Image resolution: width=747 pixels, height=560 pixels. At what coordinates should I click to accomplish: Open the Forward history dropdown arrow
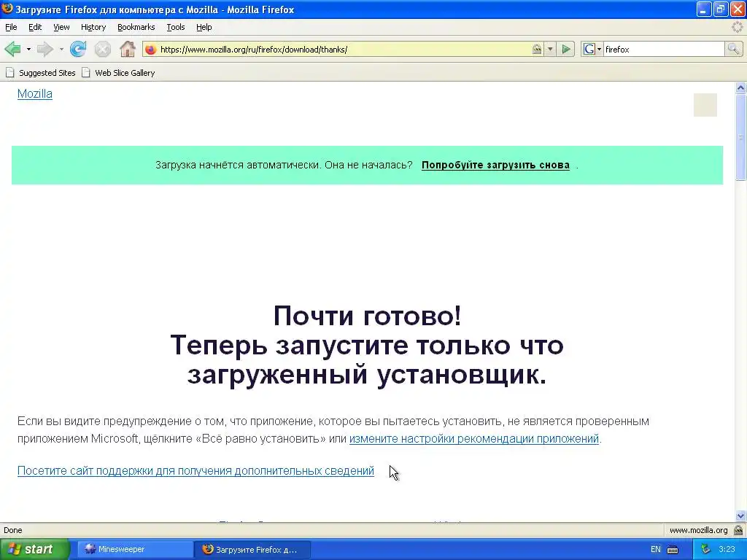pos(61,49)
